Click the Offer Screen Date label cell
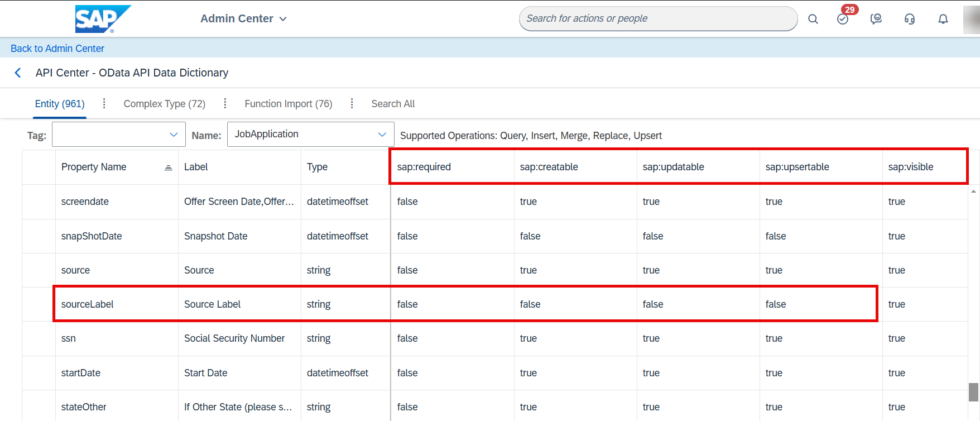980x421 pixels. click(239, 202)
